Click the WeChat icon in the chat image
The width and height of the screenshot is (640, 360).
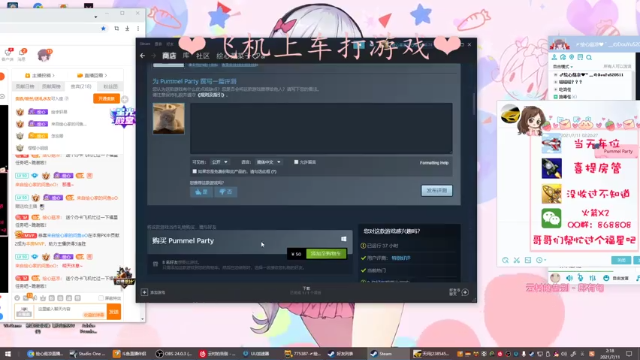(551, 218)
